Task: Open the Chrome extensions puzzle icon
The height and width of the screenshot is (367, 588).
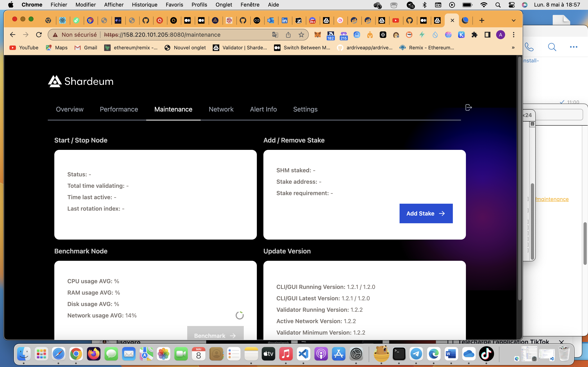Action: coord(475,35)
